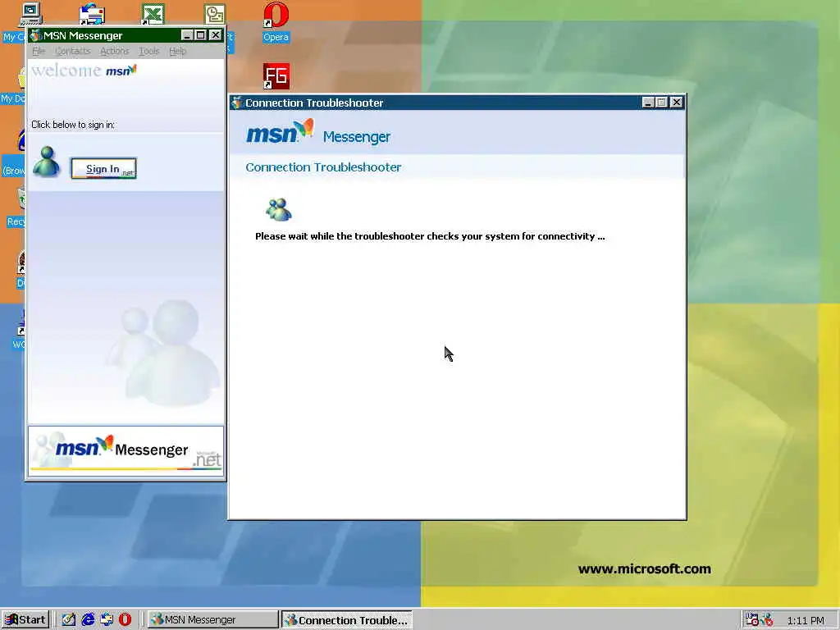Launch Internet Explorer from quick launch

tap(88, 620)
